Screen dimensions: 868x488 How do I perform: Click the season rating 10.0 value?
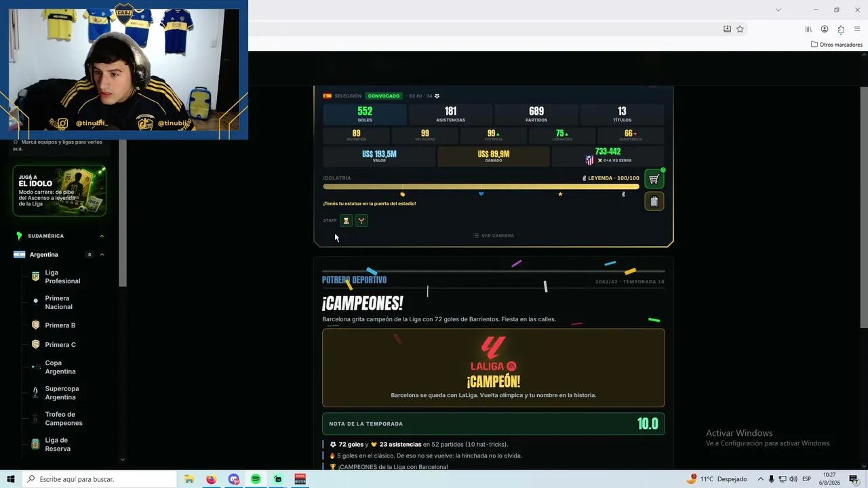648,424
